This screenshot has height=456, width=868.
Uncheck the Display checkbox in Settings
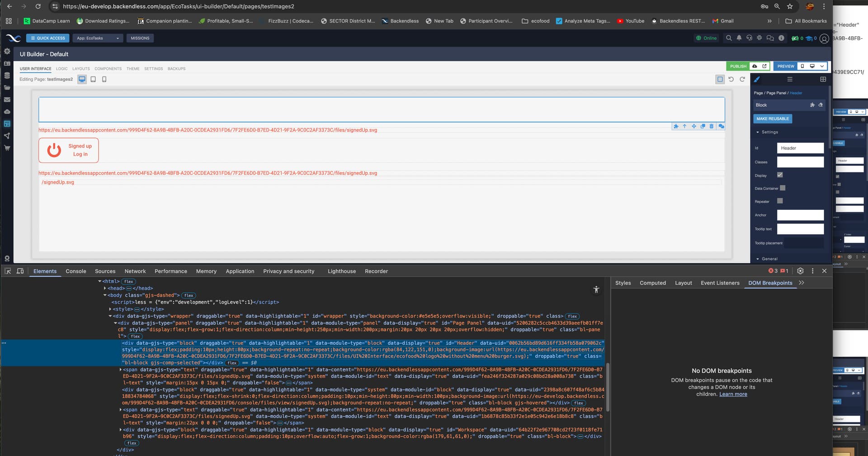[780, 175]
